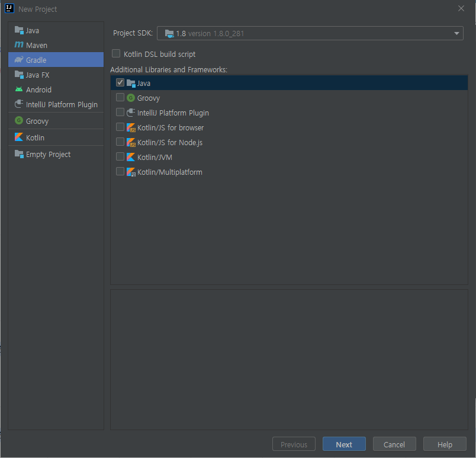Click the Kotlin/Multiplatform icon

tap(131, 172)
